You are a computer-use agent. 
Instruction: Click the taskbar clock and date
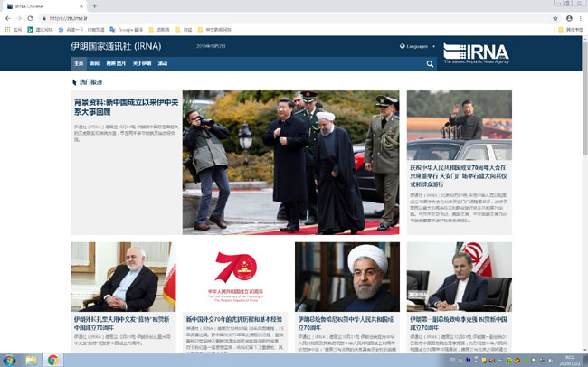pos(569,361)
